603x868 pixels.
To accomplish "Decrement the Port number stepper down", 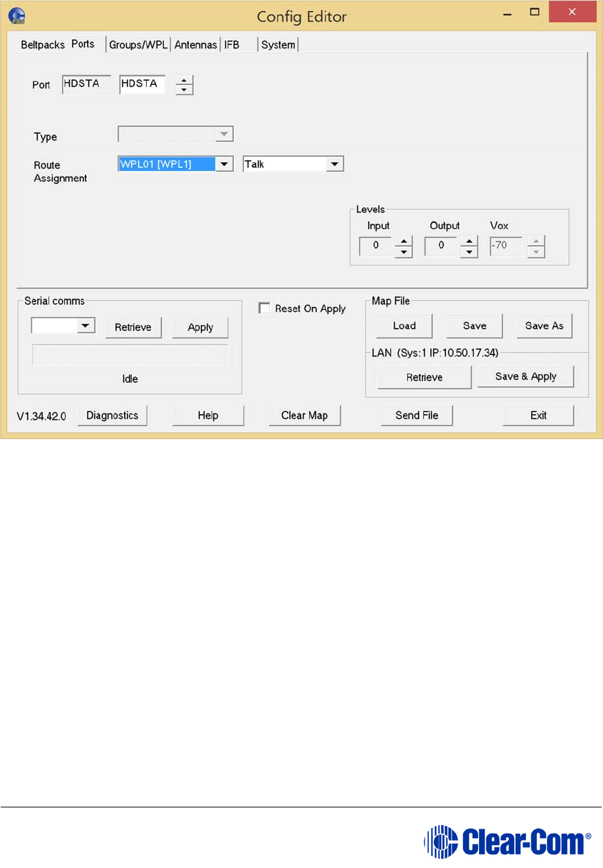I will (184, 90).
